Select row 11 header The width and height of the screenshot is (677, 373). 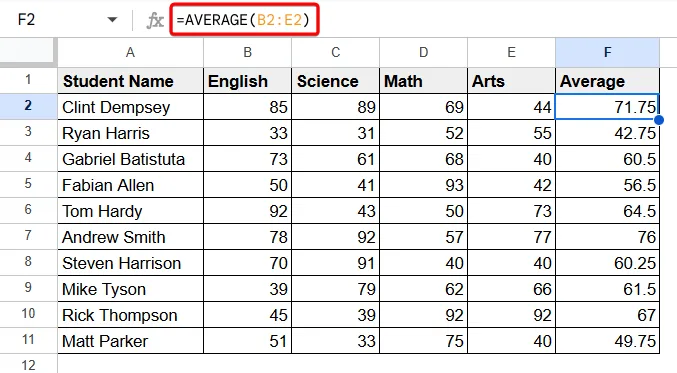pyautogui.click(x=28, y=340)
